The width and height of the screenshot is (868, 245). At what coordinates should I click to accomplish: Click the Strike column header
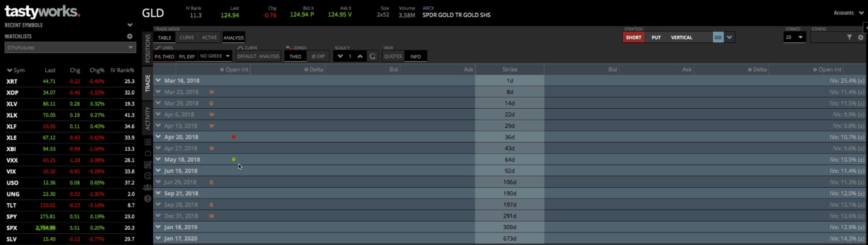click(x=509, y=69)
